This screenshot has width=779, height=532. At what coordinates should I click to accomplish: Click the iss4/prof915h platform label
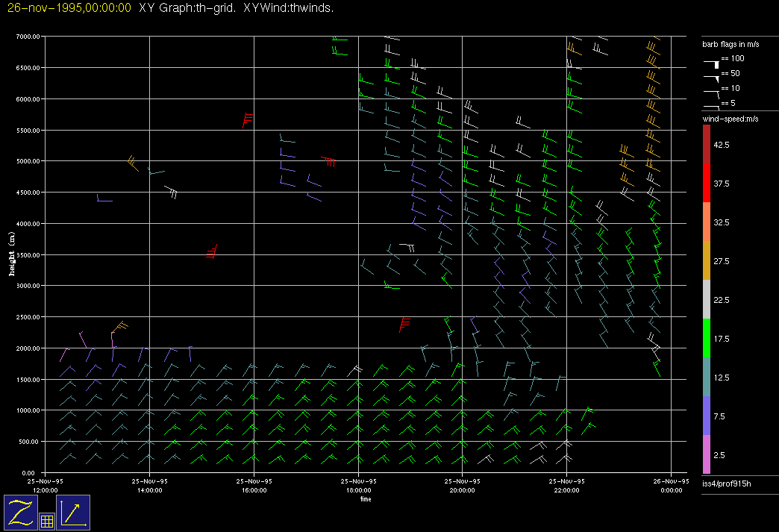[x=726, y=485]
